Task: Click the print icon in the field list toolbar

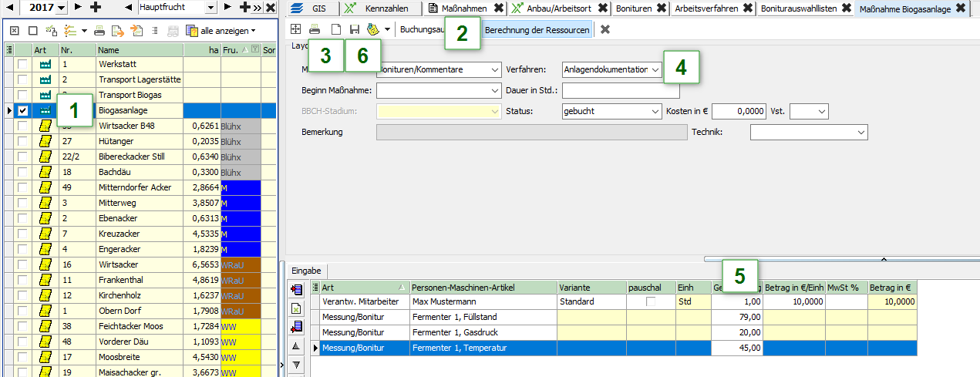Action: point(99,31)
